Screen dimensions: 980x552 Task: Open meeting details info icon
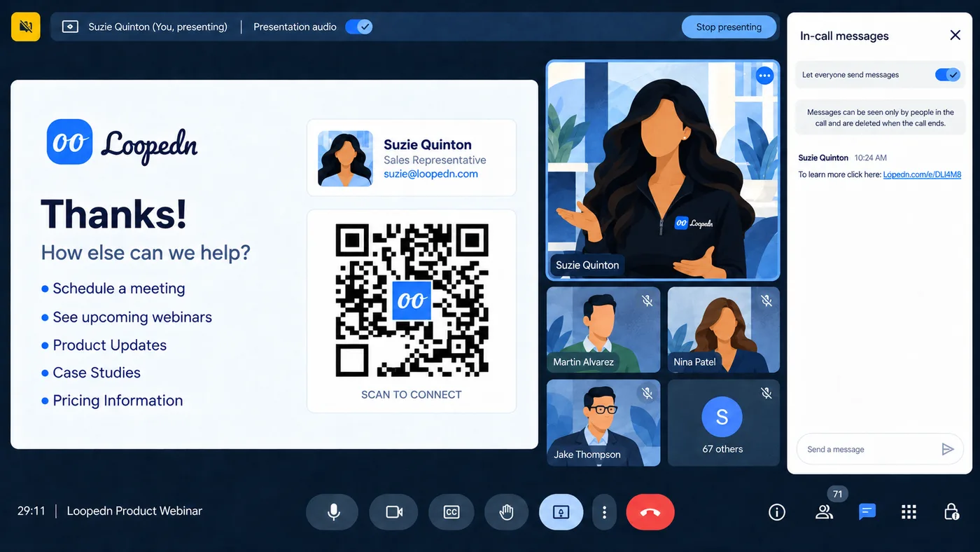tap(777, 512)
